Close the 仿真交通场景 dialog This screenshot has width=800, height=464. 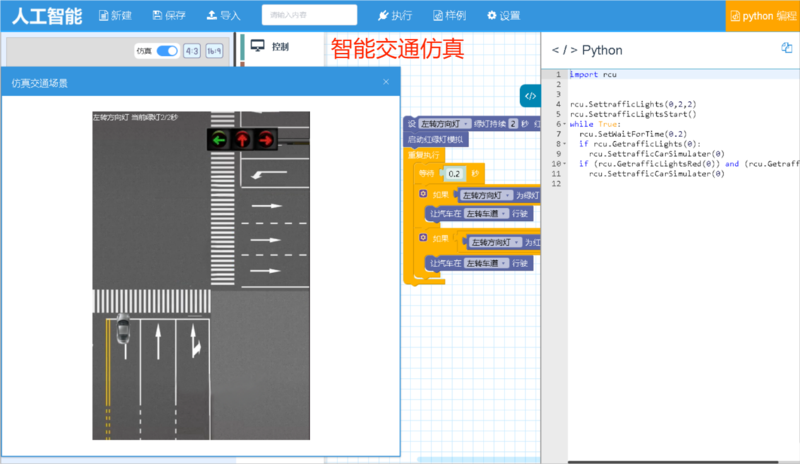pos(388,83)
